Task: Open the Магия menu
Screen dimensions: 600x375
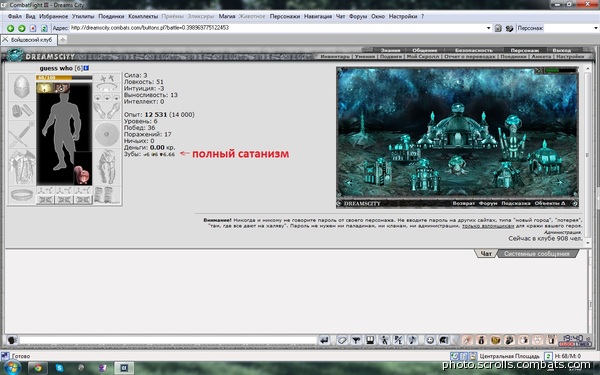Action: coord(227,16)
